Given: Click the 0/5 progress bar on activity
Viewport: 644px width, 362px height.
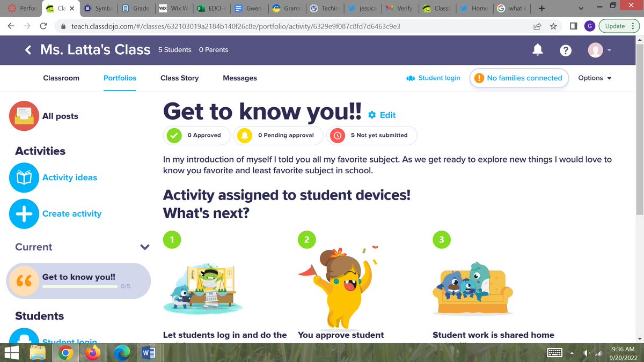Looking at the screenshot, I should coord(80,286).
